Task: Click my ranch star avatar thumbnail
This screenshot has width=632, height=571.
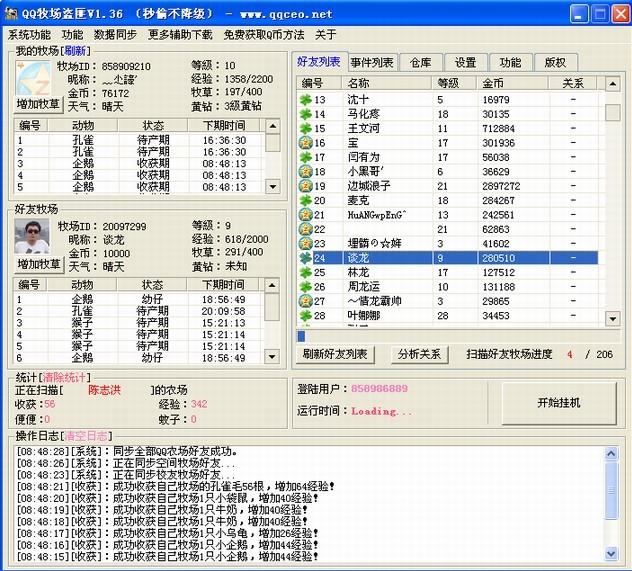Action: (33, 78)
